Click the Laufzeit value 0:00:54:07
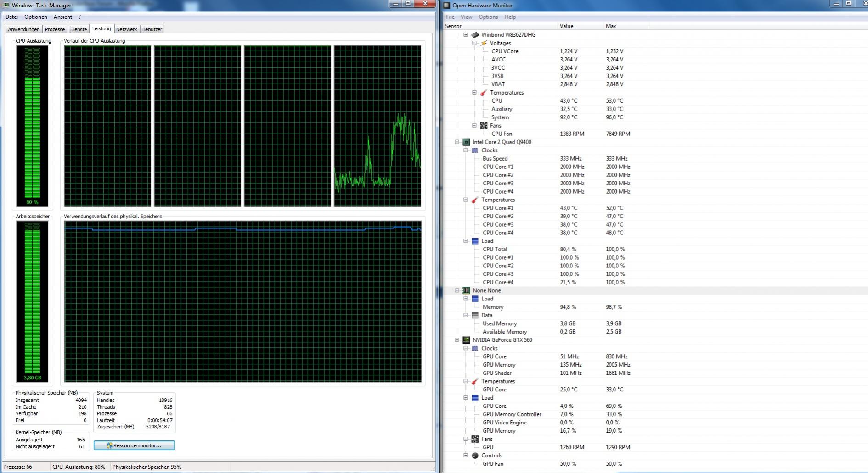Viewport: 868px width, 473px height. [160, 420]
